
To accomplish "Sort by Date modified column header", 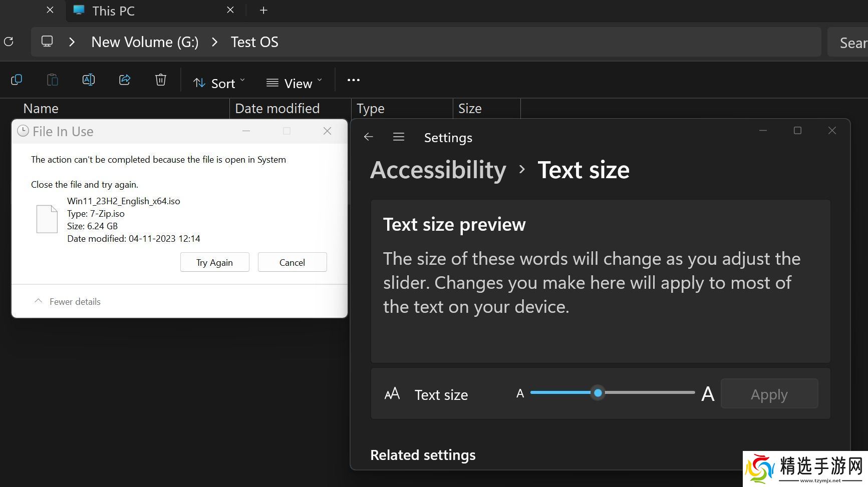I will click(x=277, y=109).
